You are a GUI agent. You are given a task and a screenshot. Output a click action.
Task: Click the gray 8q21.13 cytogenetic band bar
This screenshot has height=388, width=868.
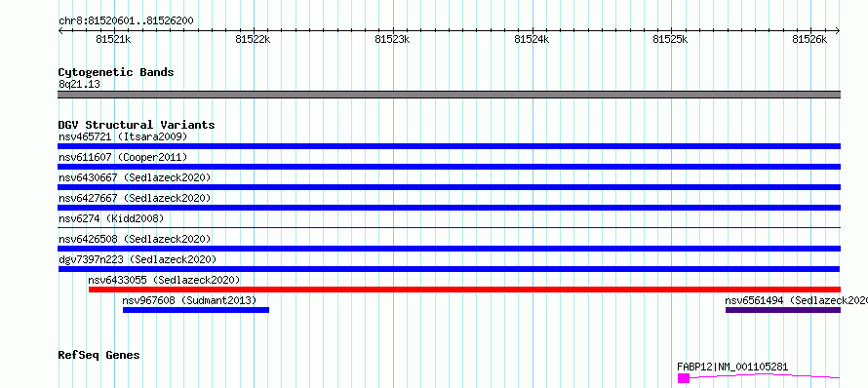pyautogui.click(x=449, y=95)
